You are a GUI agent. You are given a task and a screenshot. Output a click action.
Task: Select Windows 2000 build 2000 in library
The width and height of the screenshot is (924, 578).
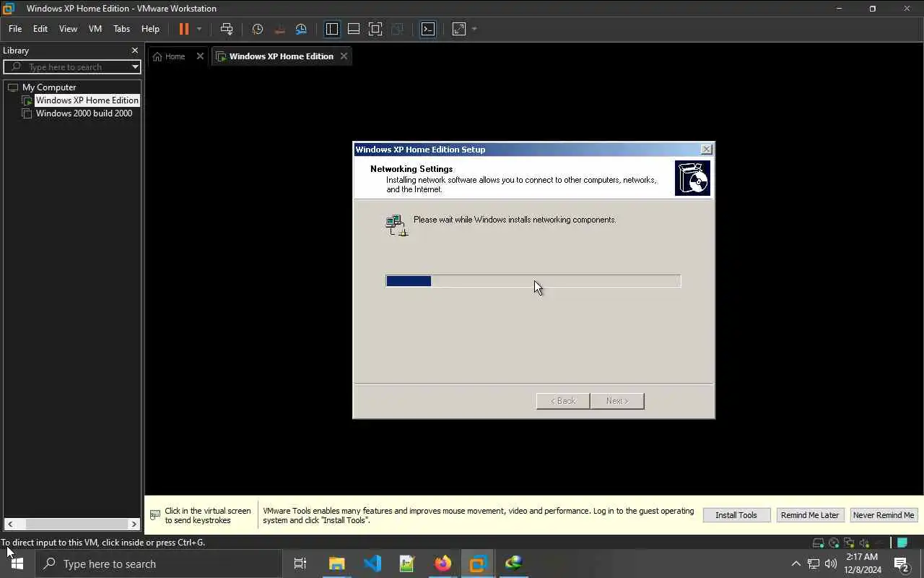pyautogui.click(x=84, y=113)
